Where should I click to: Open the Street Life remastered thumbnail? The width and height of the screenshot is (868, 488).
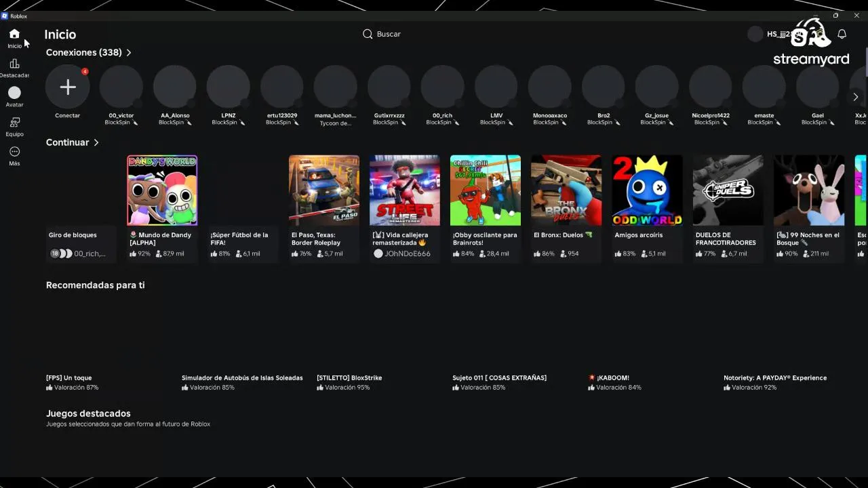coord(405,190)
